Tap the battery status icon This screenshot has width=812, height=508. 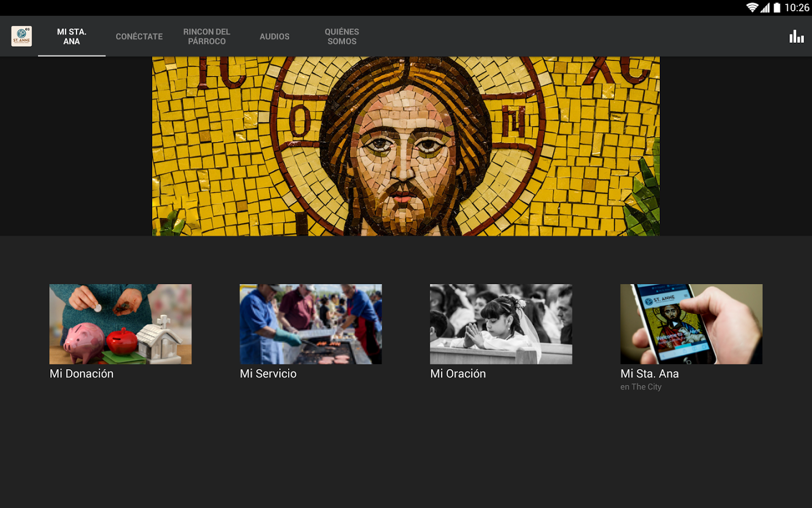(x=777, y=7)
